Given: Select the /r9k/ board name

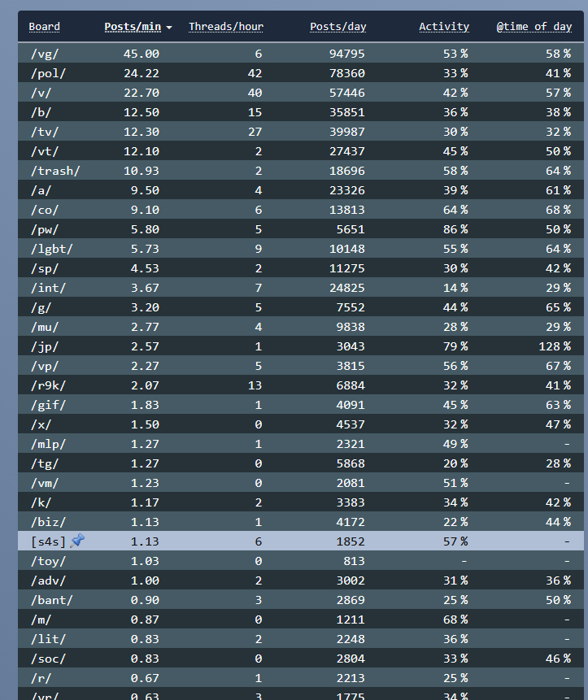Looking at the screenshot, I should pyautogui.click(x=48, y=385).
